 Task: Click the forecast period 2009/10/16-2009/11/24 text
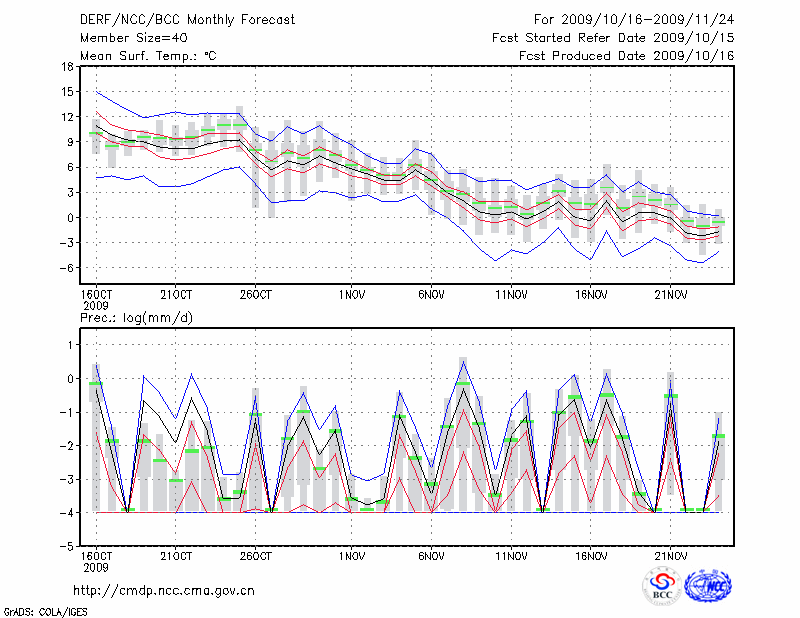[634, 19]
